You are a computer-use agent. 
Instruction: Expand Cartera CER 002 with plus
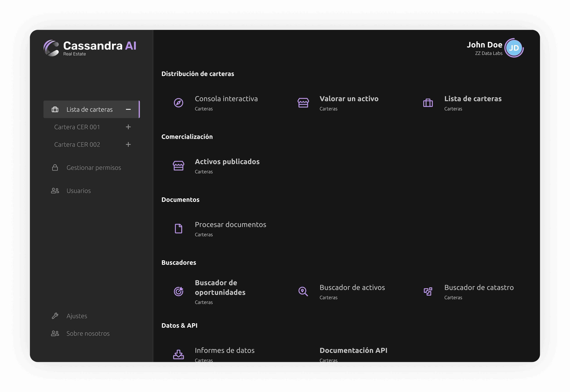click(128, 144)
